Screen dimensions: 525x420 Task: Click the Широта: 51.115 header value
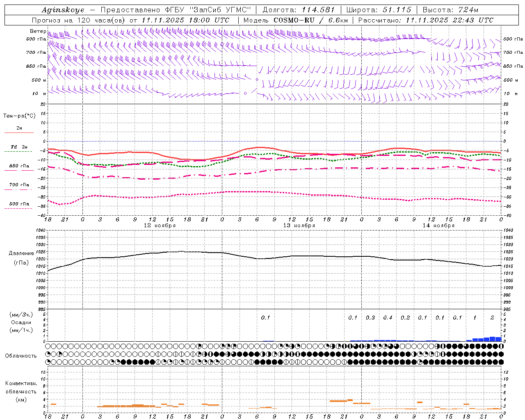(x=379, y=10)
